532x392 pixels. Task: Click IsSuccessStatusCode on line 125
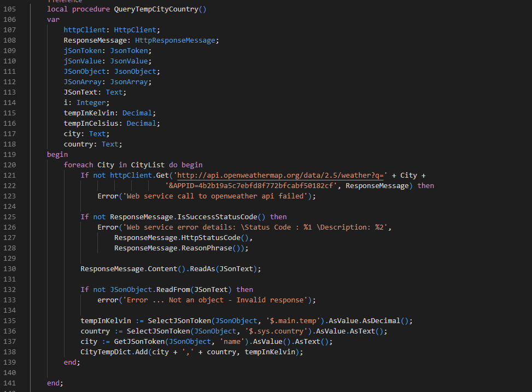tap(217, 217)
